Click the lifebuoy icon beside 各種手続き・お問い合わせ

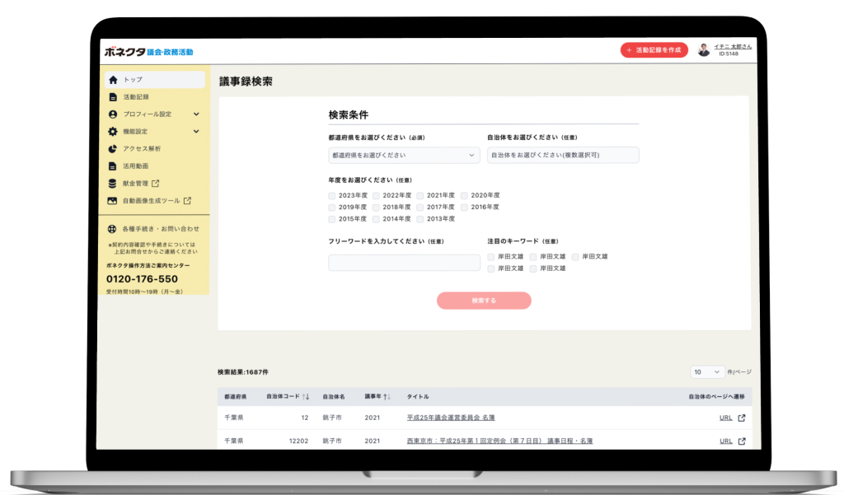pos(112,229)
